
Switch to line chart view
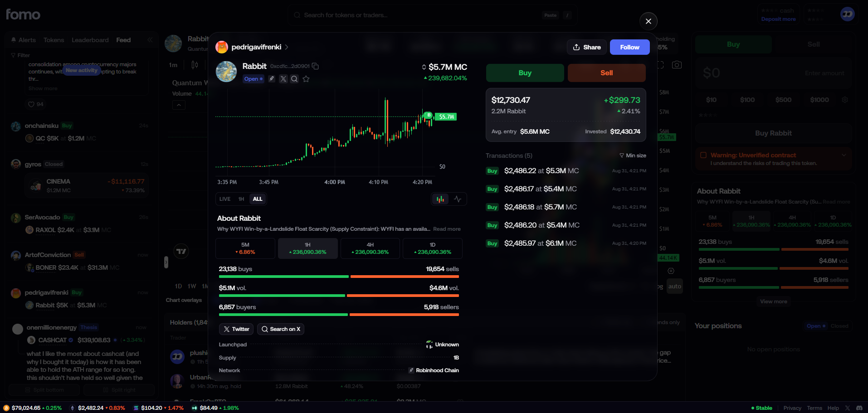[x=458, y=199]
